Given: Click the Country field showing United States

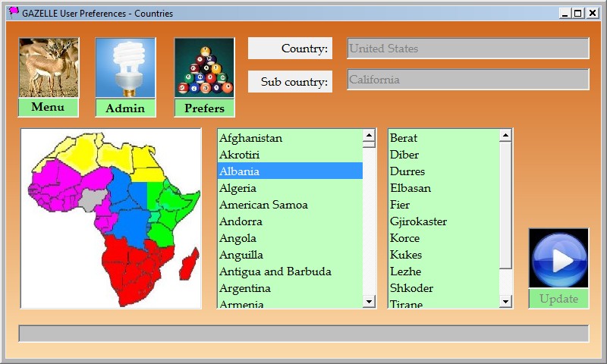Looking at the screenshot, I should (x=467, y=49).
